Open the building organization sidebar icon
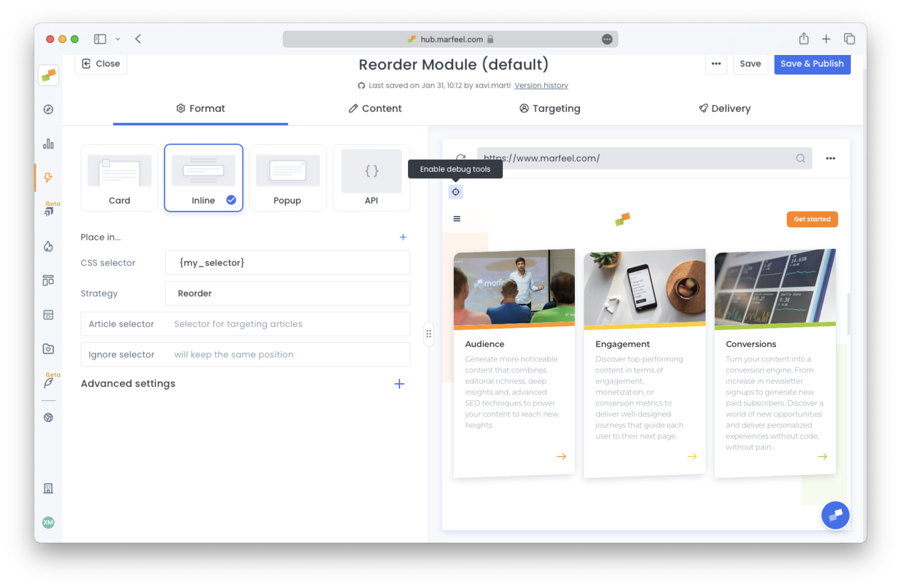The image size is (901, 588). (x=48, y=488)
